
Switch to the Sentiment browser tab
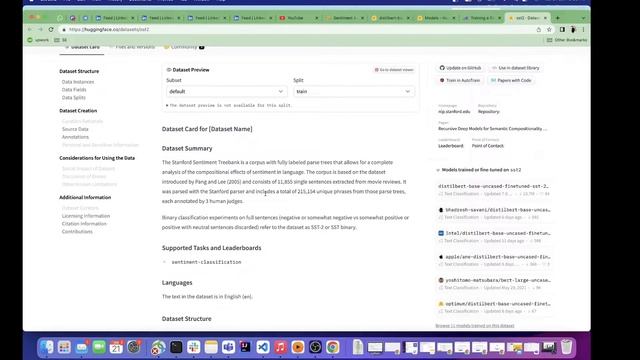344,18
